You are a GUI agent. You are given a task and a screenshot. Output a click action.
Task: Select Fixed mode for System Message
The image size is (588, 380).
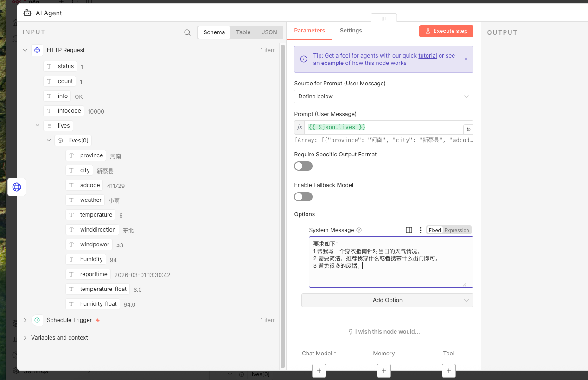click(435, 230)
